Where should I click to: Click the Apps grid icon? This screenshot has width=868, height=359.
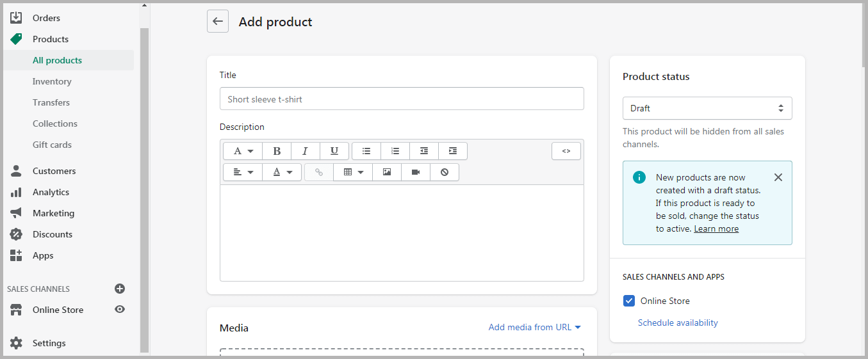point(16,255)
